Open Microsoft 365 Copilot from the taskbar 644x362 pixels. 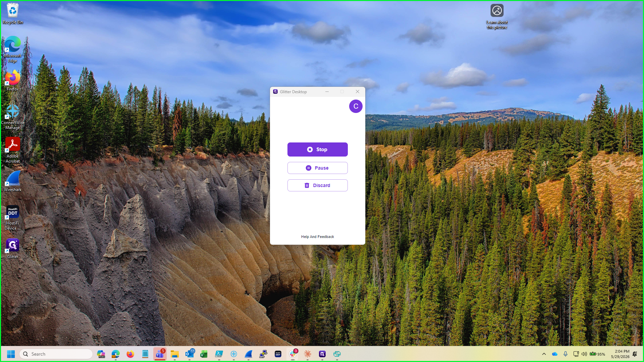[101, 354]
